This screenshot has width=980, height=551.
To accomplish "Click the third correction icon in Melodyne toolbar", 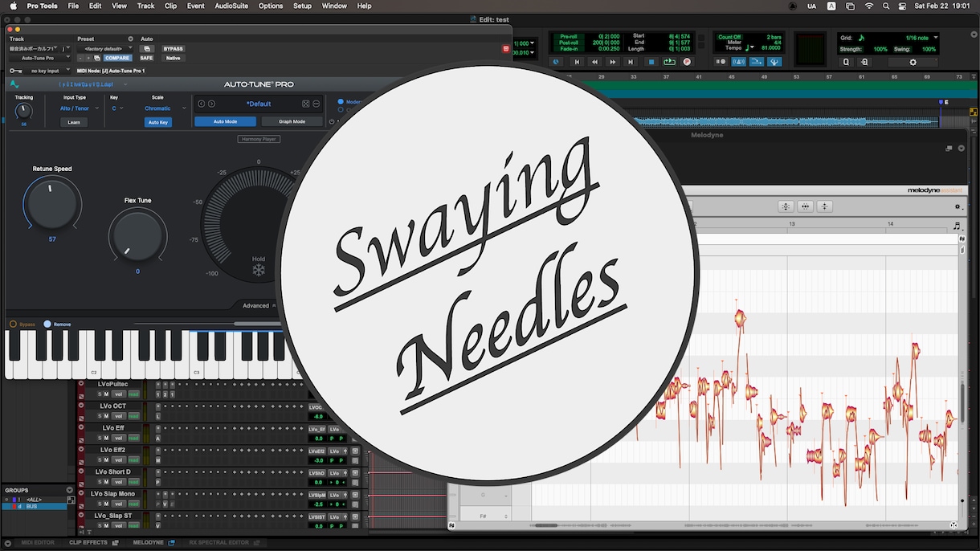I will pyautogui.click(x=824, y=206).
